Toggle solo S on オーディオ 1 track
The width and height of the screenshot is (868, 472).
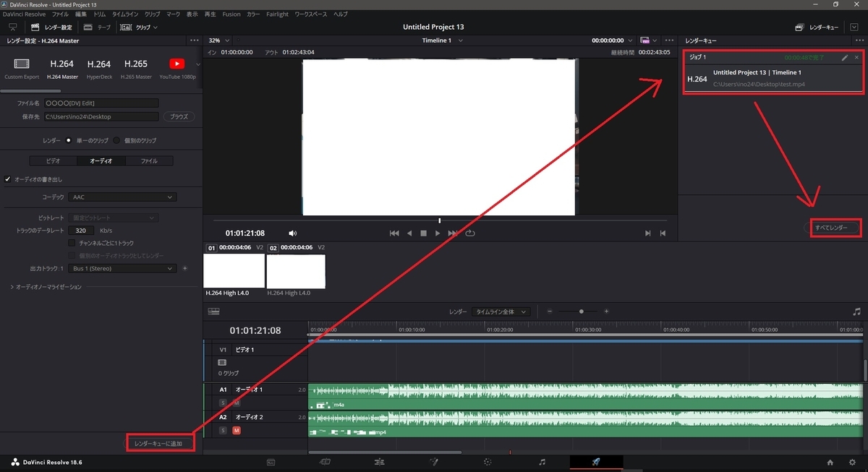click(224, 403)
